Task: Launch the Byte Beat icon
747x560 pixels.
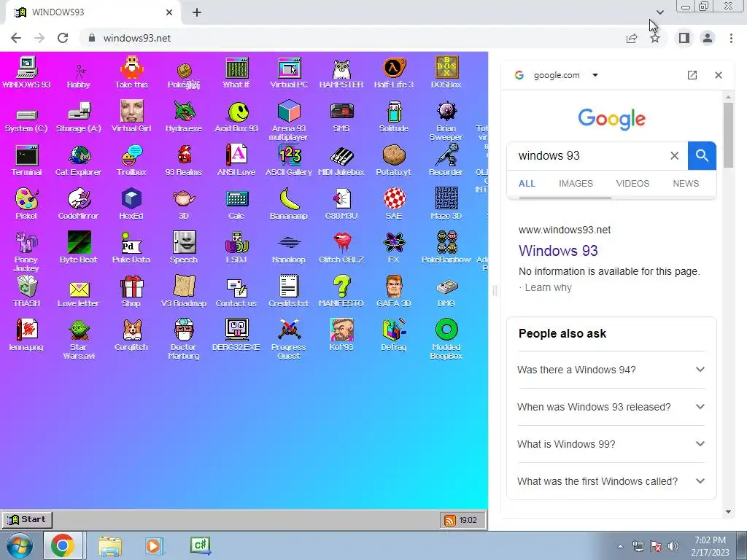Action: pos(79,248)
